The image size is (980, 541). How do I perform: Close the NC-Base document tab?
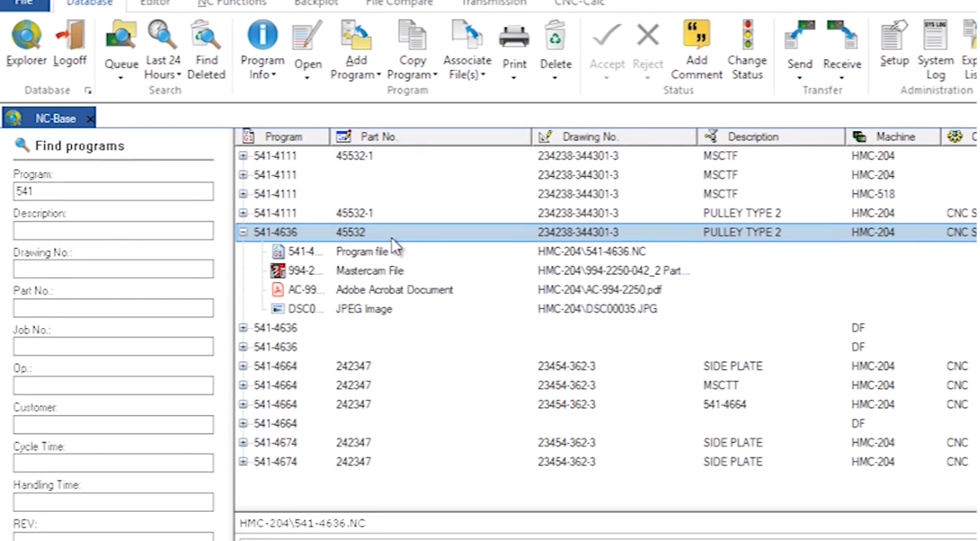[x=90, y=119]
